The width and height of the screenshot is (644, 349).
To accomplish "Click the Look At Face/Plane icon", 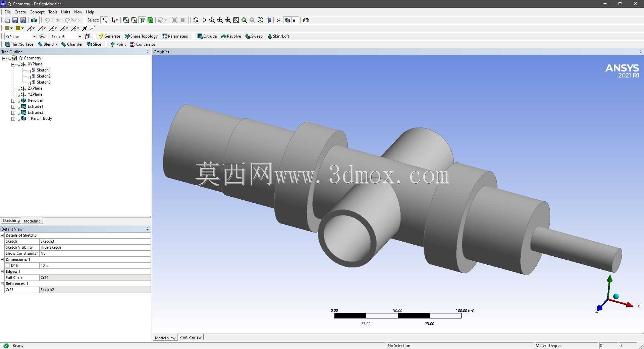I will point(268,20).
